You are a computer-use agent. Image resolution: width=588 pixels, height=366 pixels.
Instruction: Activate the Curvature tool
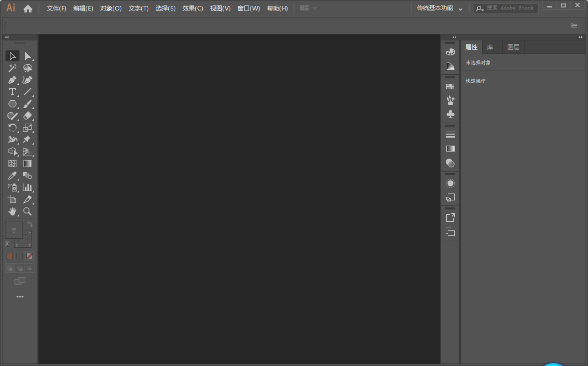27,80
